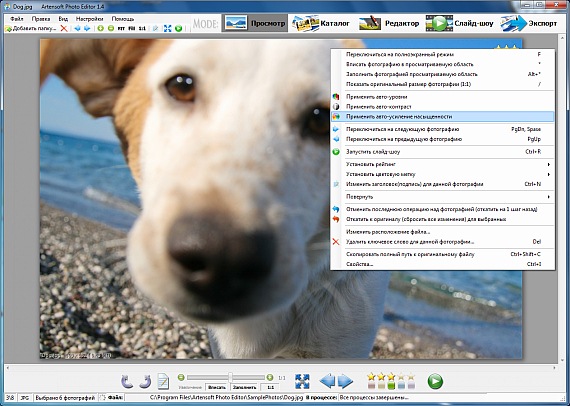Choose 'Свойства...' from context menu
Viewport: 570px width, 406px height.
pyautogui.click(x=442, y=264)
